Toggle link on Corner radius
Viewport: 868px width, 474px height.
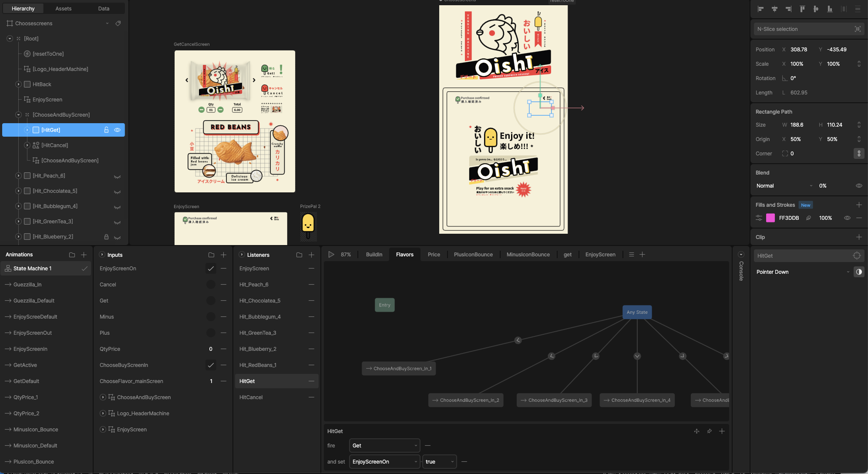point(859,153)
